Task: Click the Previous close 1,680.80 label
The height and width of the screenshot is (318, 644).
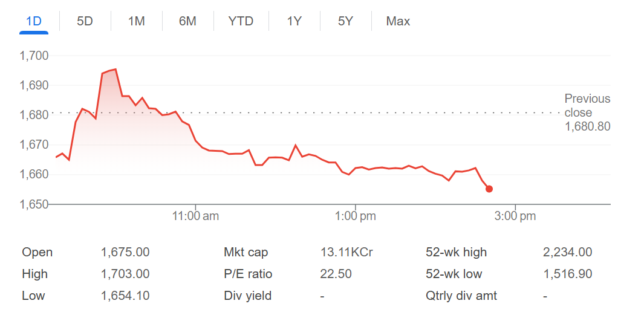Action: pos(587,112)
